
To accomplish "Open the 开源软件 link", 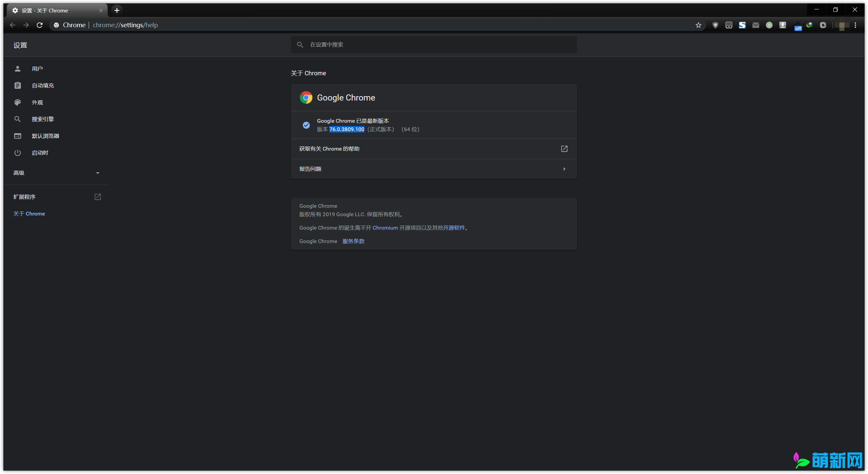I will coord(454,228).
